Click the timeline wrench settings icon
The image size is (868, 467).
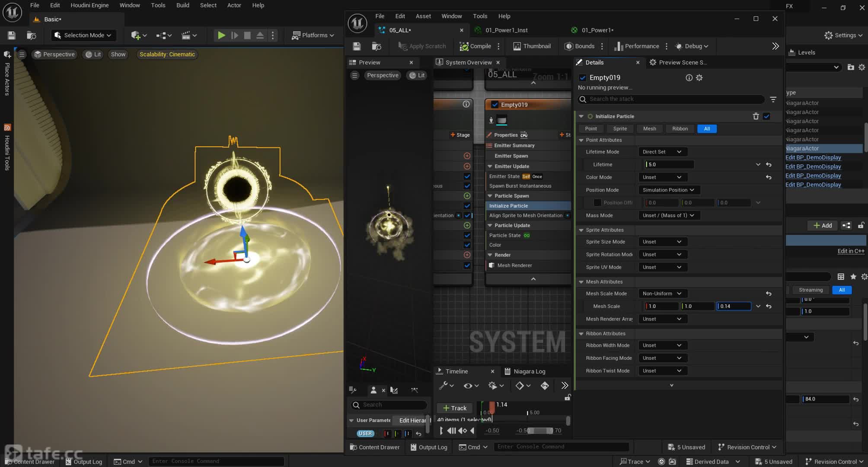(x=446, y=385)
